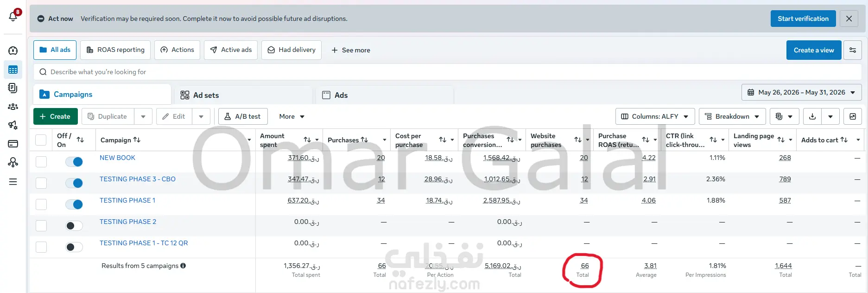Sort by Adds to cart arrows
This screenshot has width=868, height=293.
click(844, 140)
